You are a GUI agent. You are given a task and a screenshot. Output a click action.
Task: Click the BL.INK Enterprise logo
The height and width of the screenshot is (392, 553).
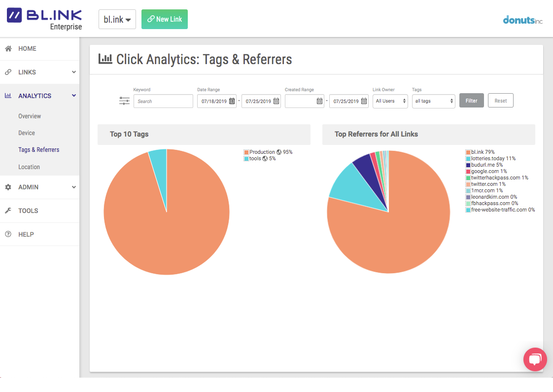tap(44, 19)
